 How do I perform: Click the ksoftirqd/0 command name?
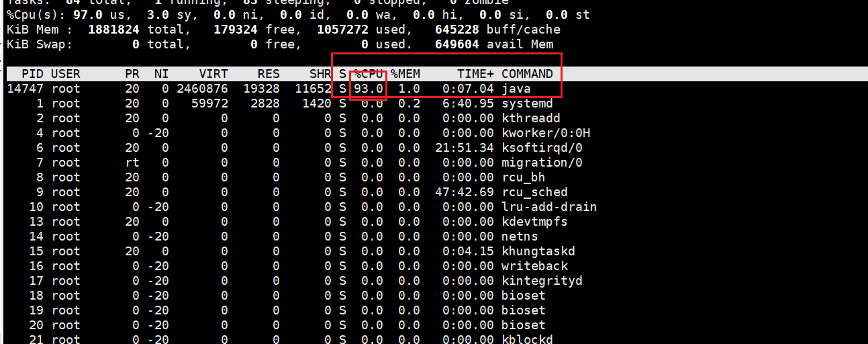[x=542, y=148]
